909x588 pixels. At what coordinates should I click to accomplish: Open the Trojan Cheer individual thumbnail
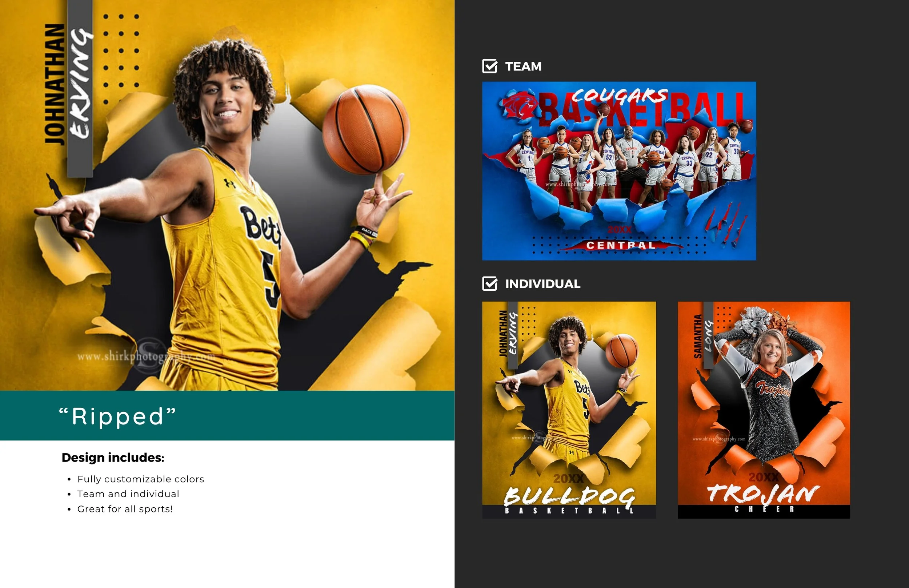pos(764,410)
